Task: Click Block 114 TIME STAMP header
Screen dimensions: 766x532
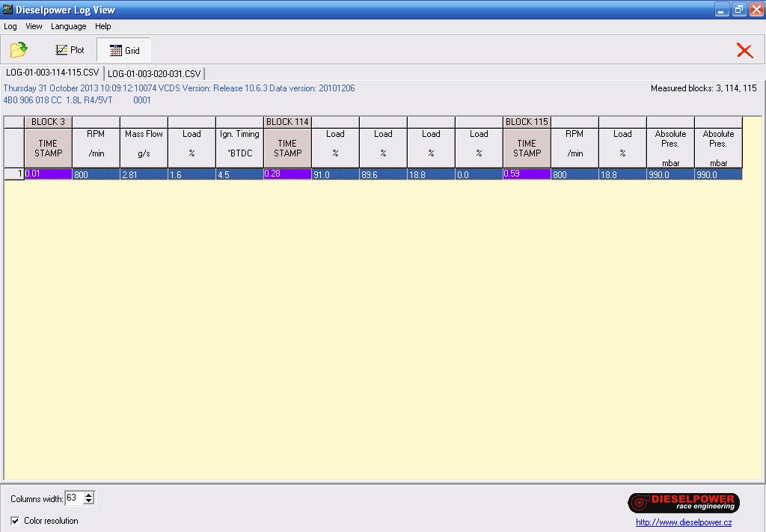Action: pos(287,148)
